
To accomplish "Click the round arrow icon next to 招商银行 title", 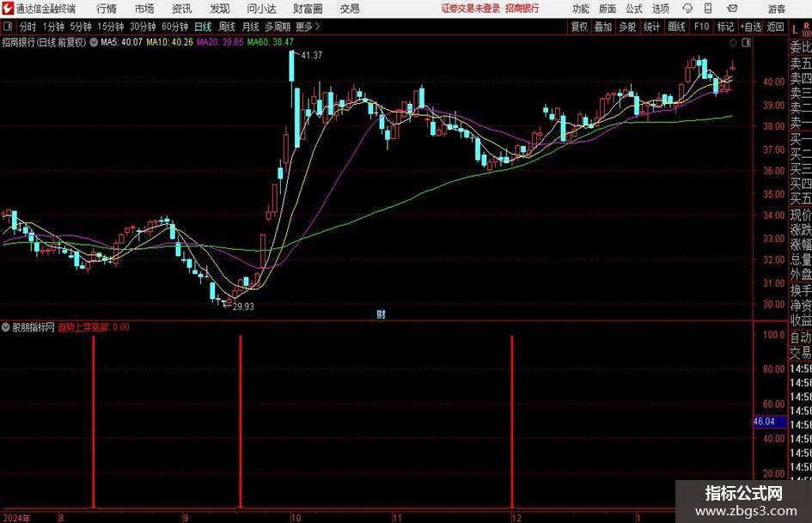I will click(94, 42).
